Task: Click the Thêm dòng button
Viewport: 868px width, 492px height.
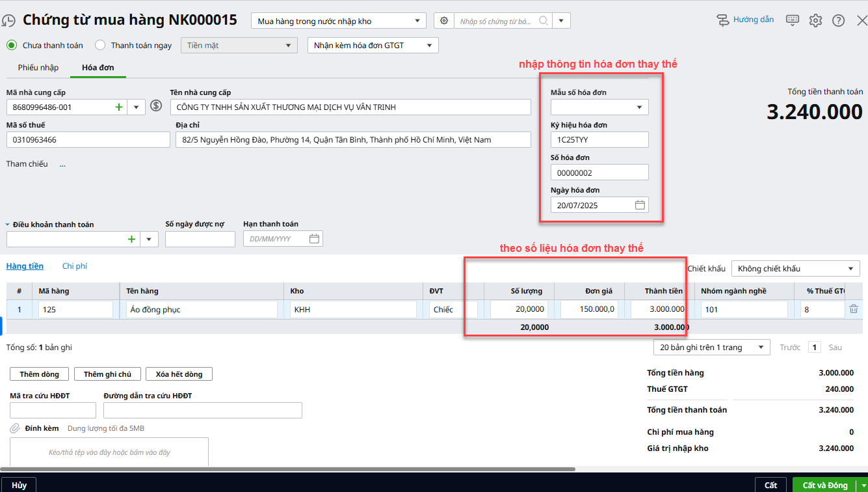Action: (x=39, y=374)
